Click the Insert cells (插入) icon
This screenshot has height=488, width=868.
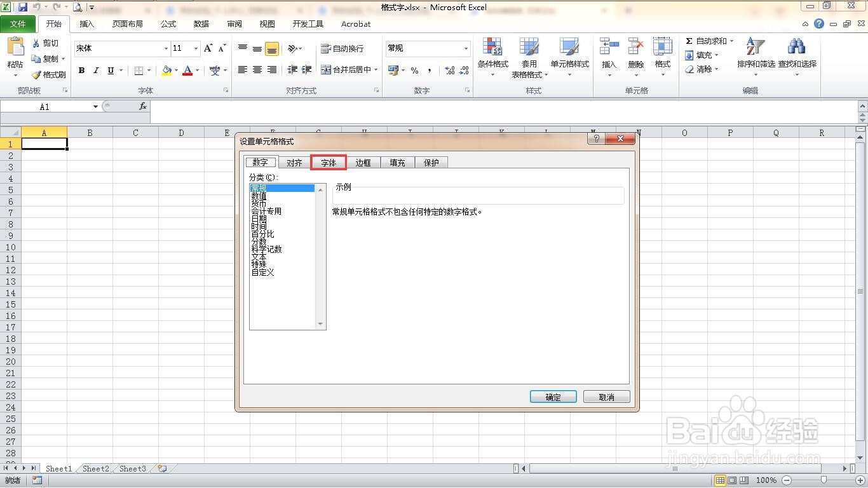pos(609,47)
